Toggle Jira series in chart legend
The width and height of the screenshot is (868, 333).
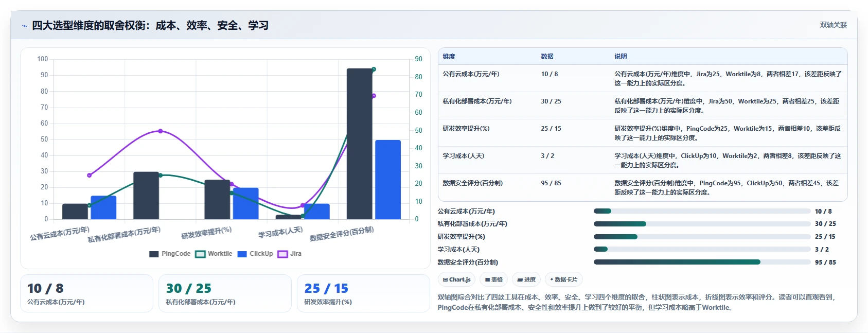tap(289, 254)
